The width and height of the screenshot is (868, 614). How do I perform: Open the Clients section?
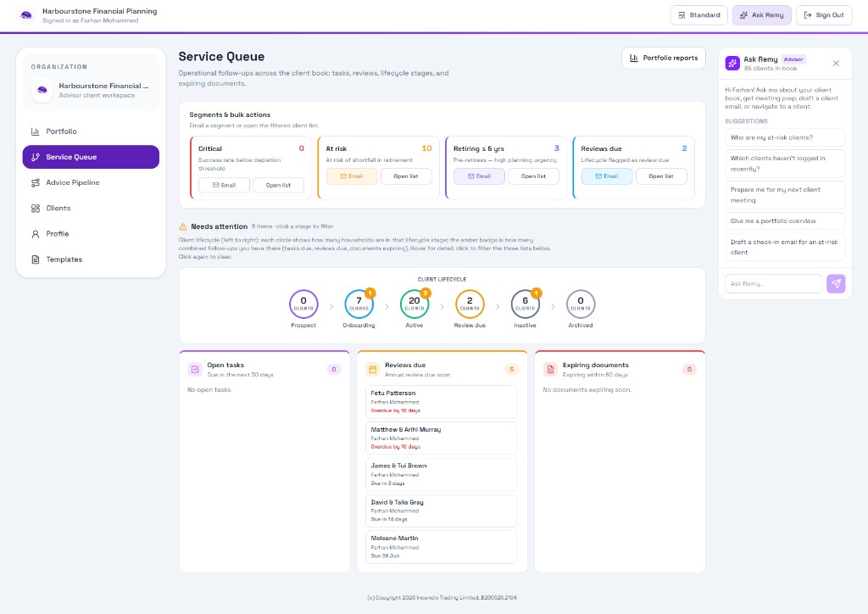(x=91, y=208)
